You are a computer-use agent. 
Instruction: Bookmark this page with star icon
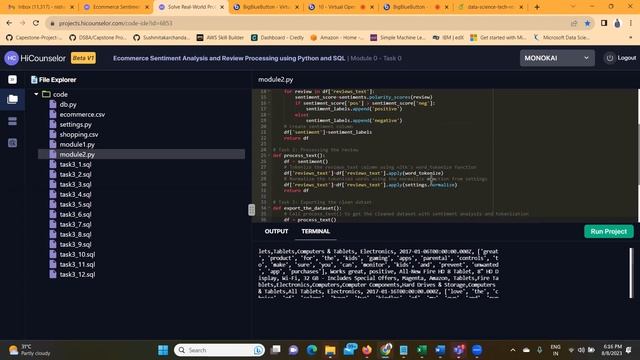point(587,23)
